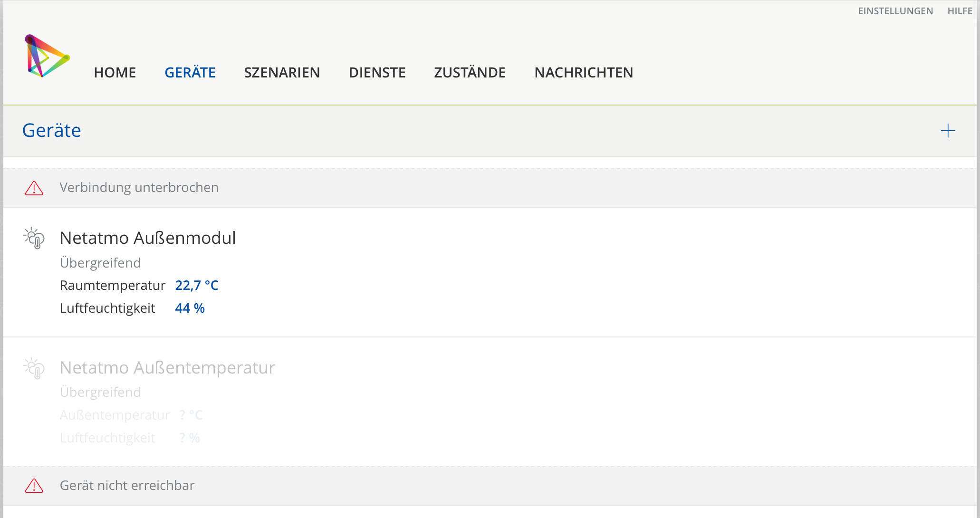The height and width of the screenshot is (518, 980).
Task: Click the Verbindung unterbrochen notice bar
Action: (490, 188)
